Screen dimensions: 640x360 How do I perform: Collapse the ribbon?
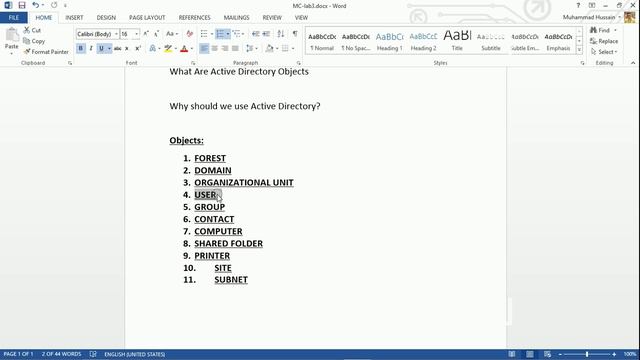click(x=633, y=63)
